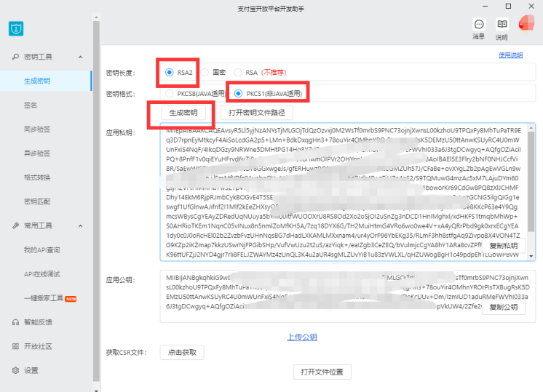Click the key icon beside 密钥工具
Screen dimensions: 543x392
tap(15, 57)
